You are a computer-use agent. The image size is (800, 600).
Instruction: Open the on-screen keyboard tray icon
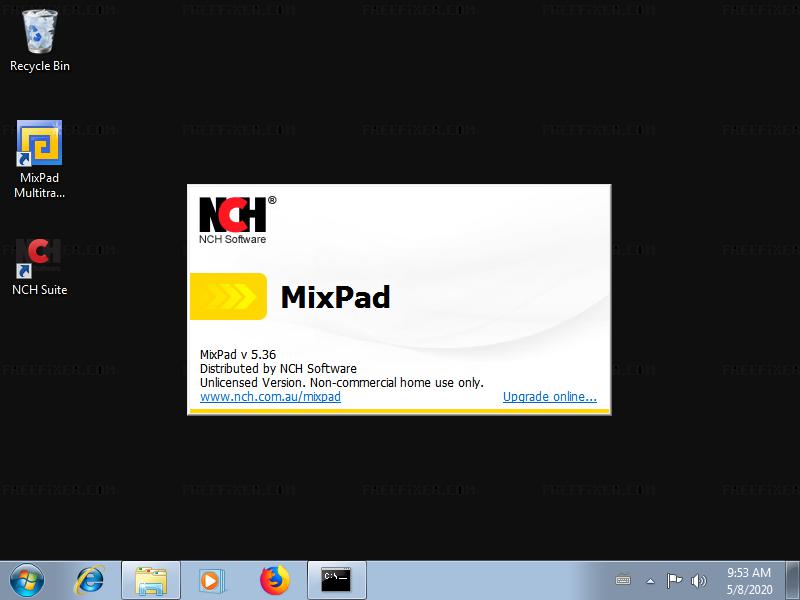tap(623, 581)
